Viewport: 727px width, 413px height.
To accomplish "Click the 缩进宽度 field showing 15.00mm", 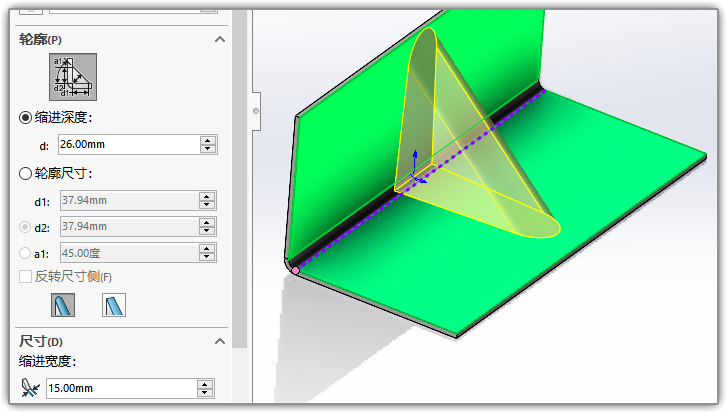I will [x=126, y=388].
